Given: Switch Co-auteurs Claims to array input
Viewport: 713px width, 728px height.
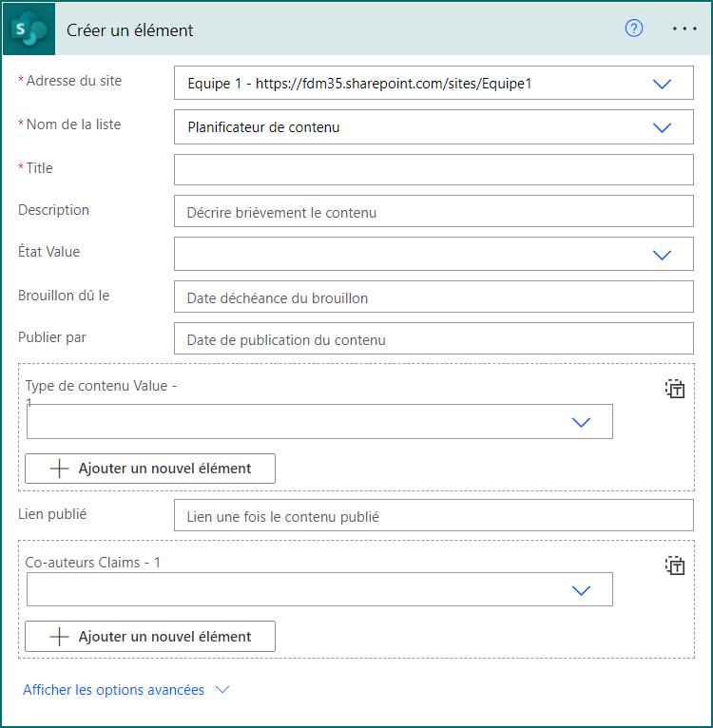Looking at the screenshot, I should tap(675, 565).
